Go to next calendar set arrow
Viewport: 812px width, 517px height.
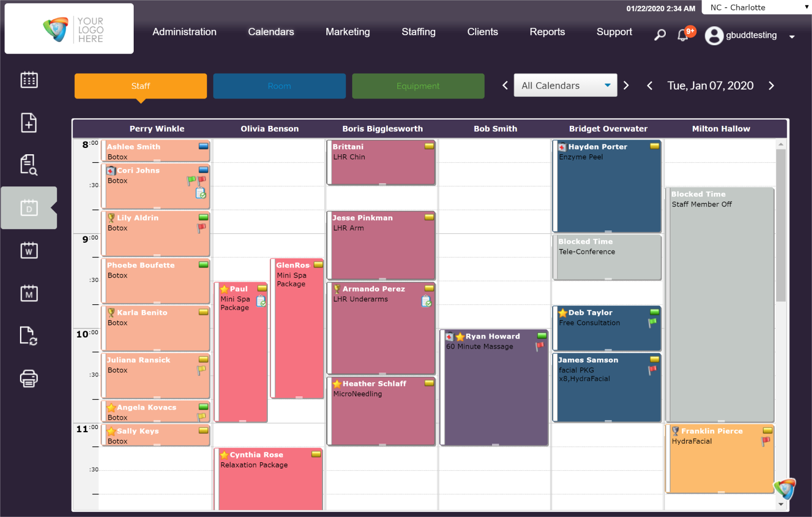(x=626, y=85)
